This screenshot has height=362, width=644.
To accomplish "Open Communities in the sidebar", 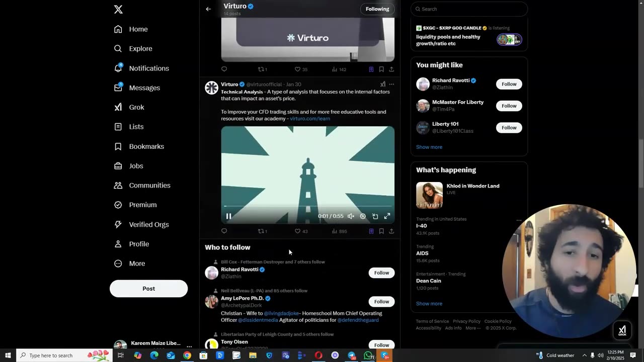I will [142, 186].
